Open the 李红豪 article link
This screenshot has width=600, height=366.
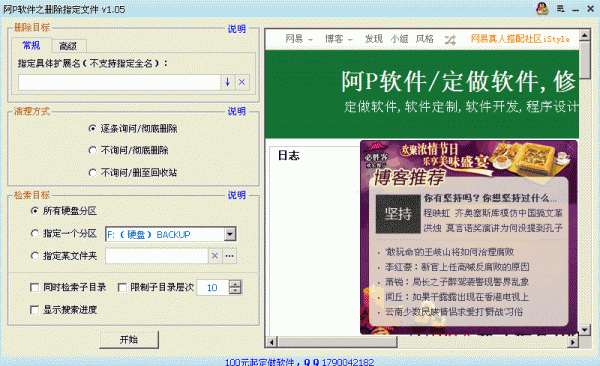[457, 267]
